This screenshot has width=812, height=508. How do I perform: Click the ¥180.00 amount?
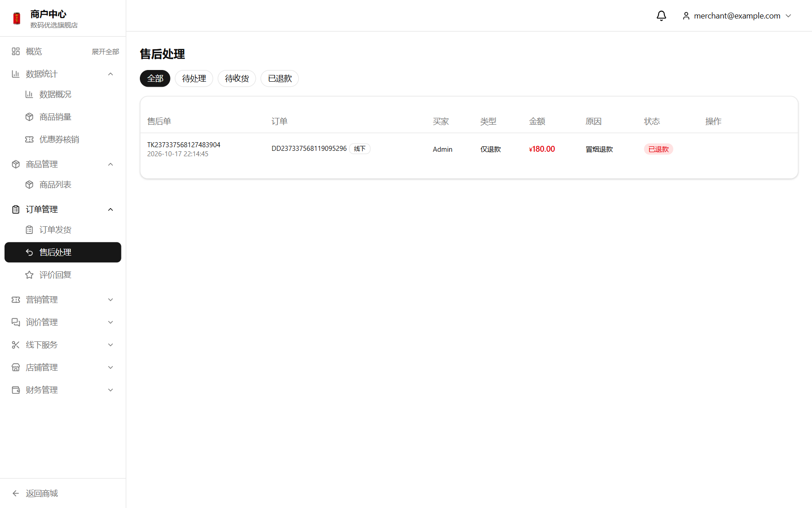tap(542, 149)
